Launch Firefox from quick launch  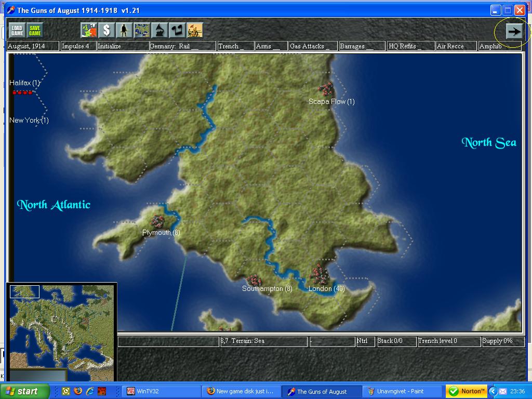tap(78, 391)
